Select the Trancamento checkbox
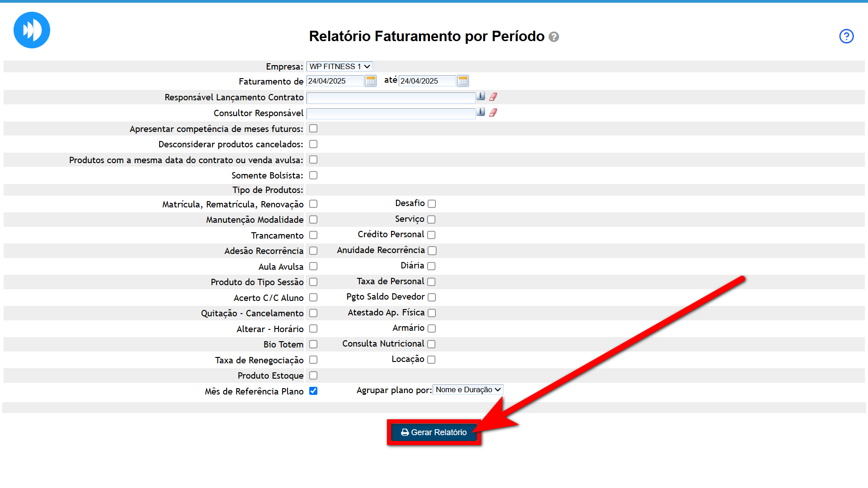The image size is (868, 488). click(313, 235)
